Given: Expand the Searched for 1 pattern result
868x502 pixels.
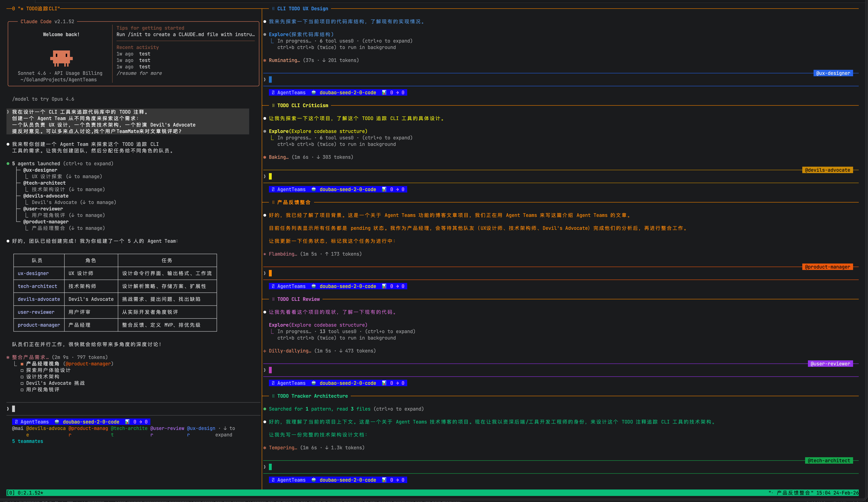Looking at the screenshot, I should [319, 409].
